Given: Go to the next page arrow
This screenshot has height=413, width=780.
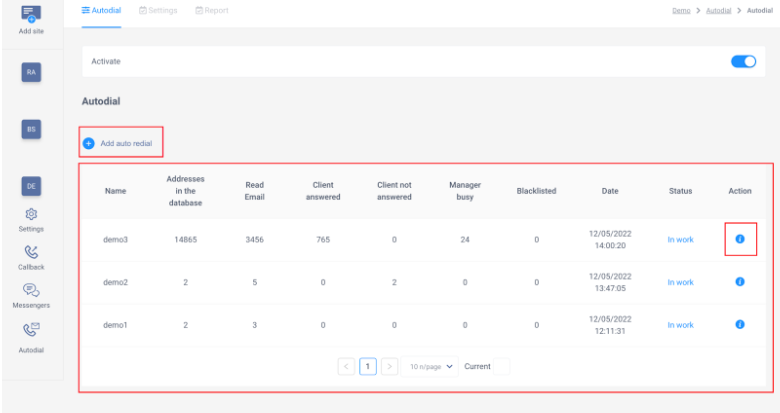Looking at the screenshot, I should [x=390, y=366].
